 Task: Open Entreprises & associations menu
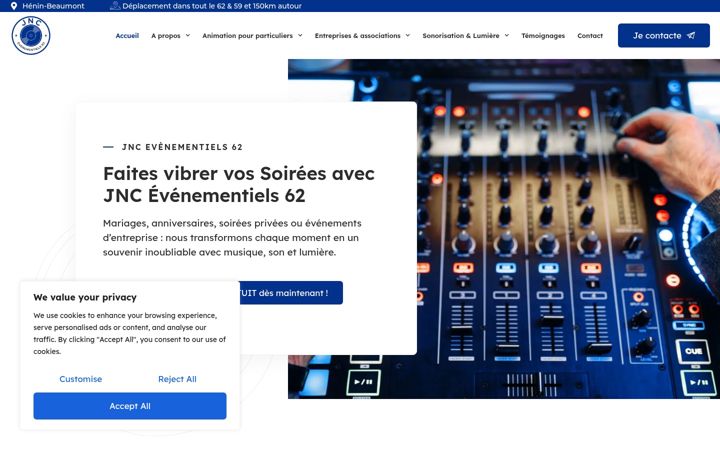(x=357, y=35)
